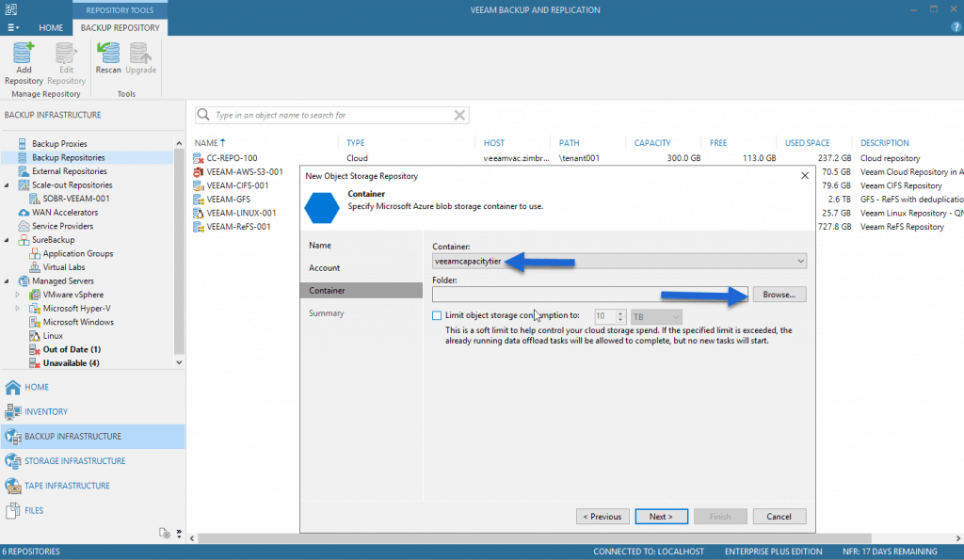
Task: Run Rescan from the ribbon
Action: tap(108, 58)
